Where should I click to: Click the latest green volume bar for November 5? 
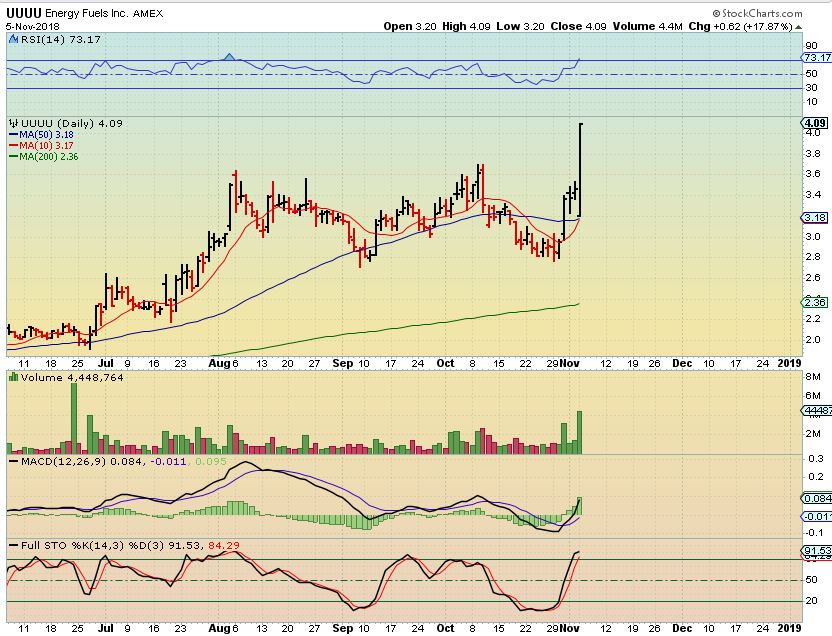579,432
